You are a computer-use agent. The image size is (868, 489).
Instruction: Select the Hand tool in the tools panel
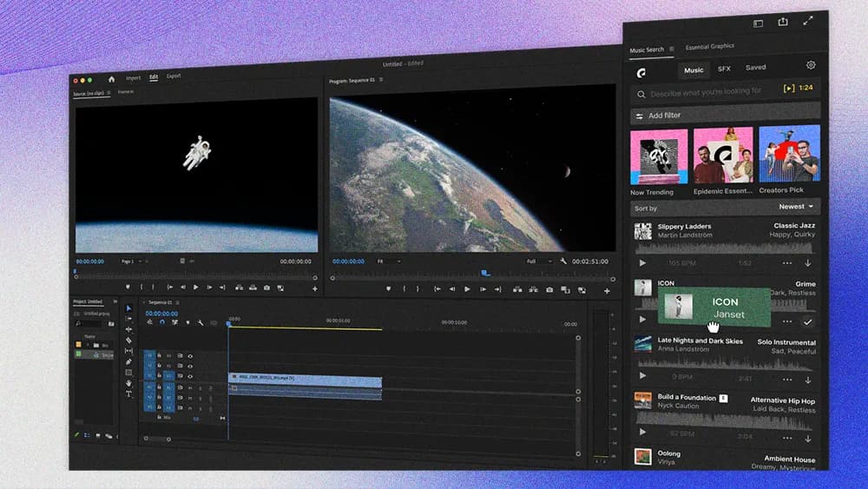click(129, 383)
